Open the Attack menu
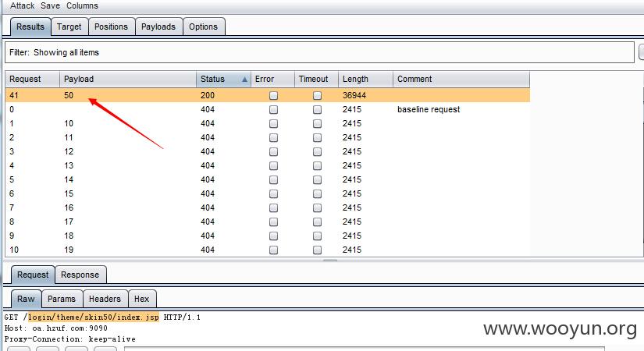Screen dimensions: 644x351 (22, 5)
